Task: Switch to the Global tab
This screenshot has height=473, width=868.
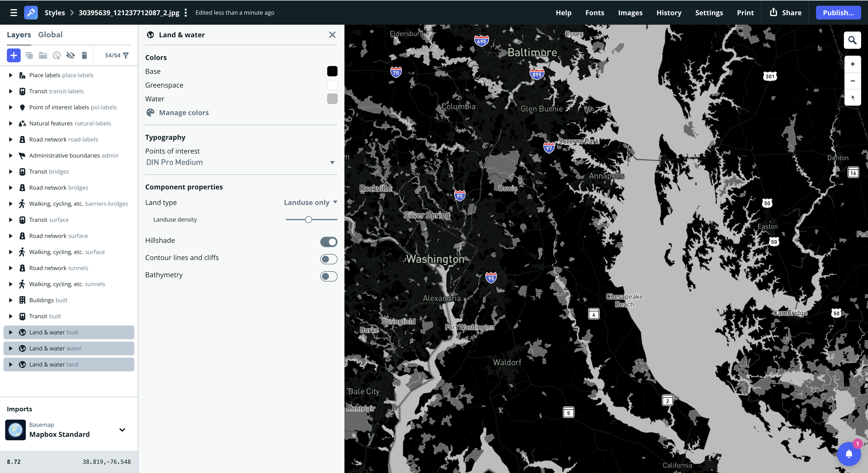Action: 50,35
